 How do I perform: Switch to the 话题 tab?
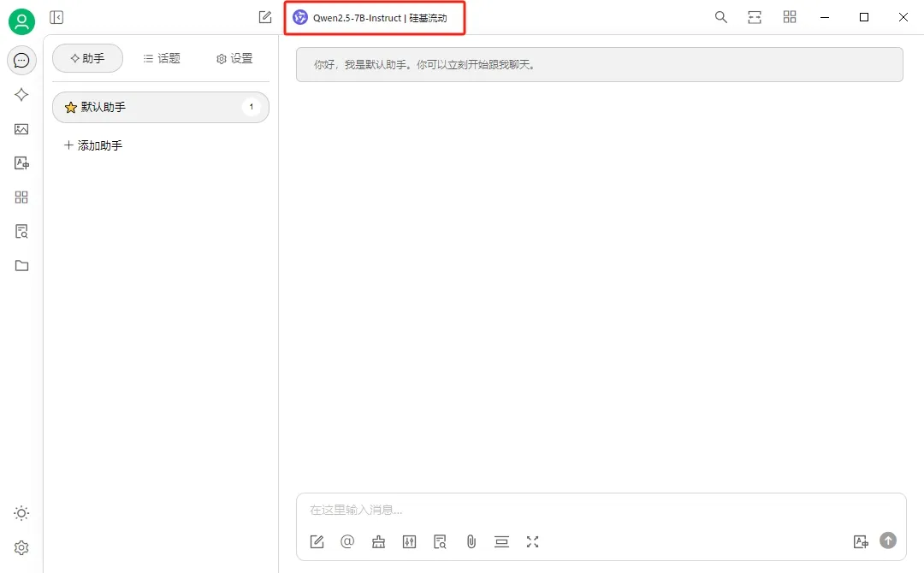pyautogui.click(x=161, y=58)
